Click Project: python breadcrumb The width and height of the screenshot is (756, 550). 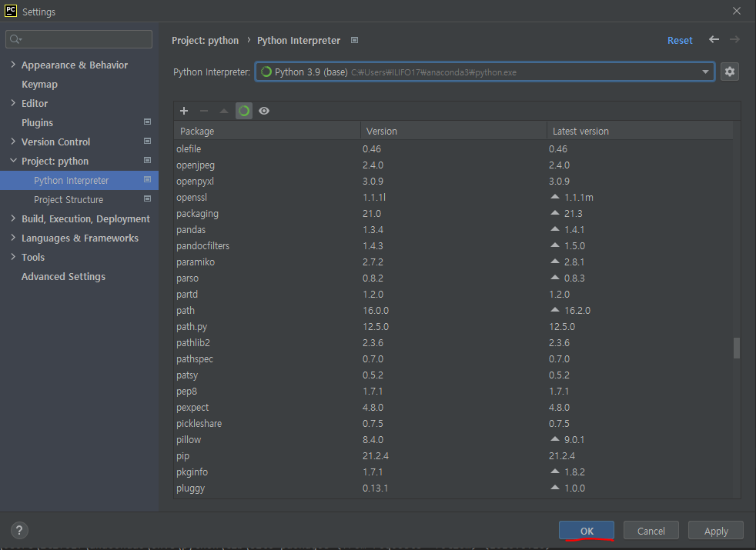click(205, 41)
